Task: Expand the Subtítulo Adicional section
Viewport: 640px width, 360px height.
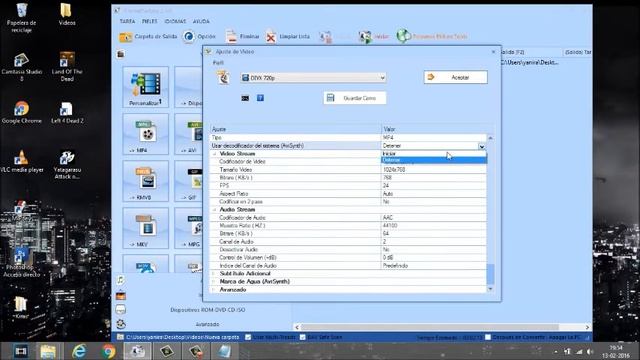Action: (213, 273)
